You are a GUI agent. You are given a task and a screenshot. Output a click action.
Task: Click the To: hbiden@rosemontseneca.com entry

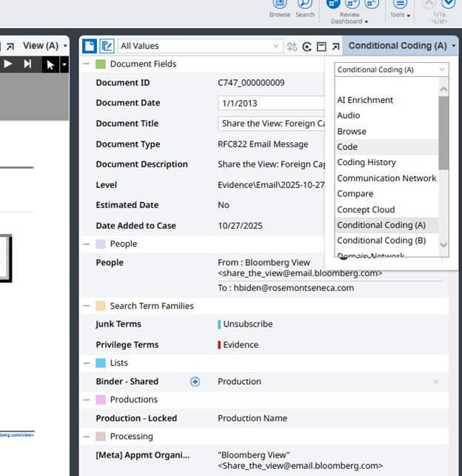(286, 288)
